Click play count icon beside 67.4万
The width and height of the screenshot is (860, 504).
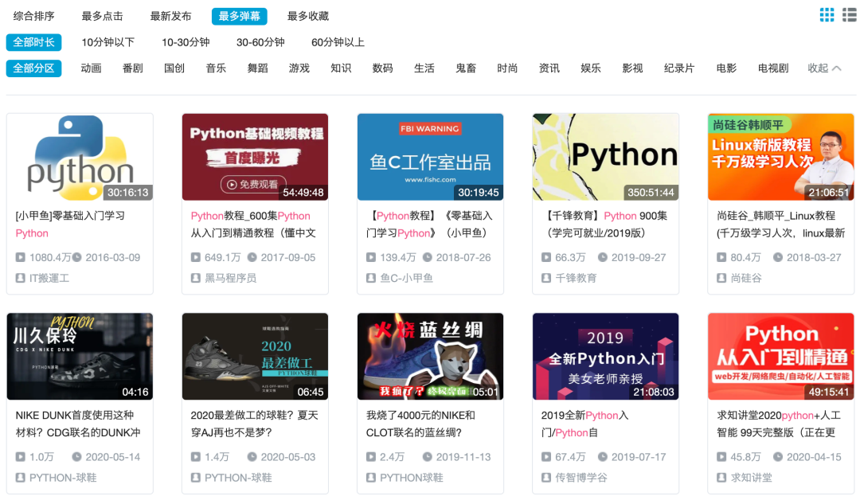click(545, 457)
